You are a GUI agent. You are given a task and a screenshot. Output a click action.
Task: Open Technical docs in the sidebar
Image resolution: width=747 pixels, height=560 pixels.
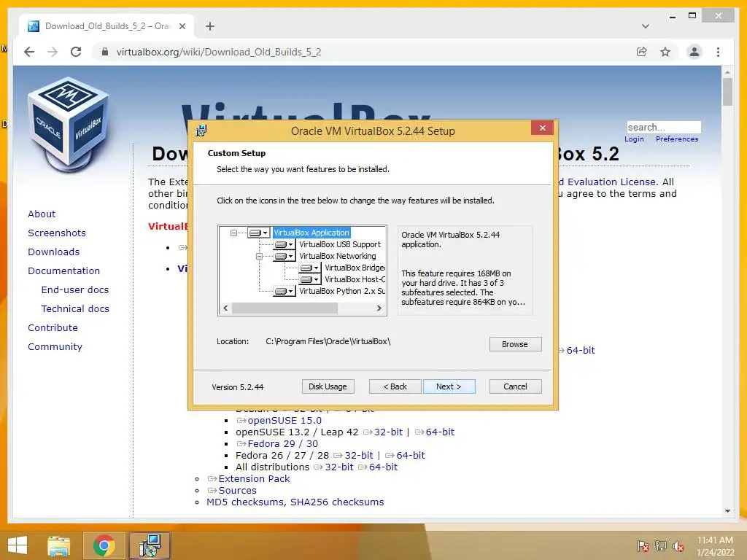tap(75, 309)
